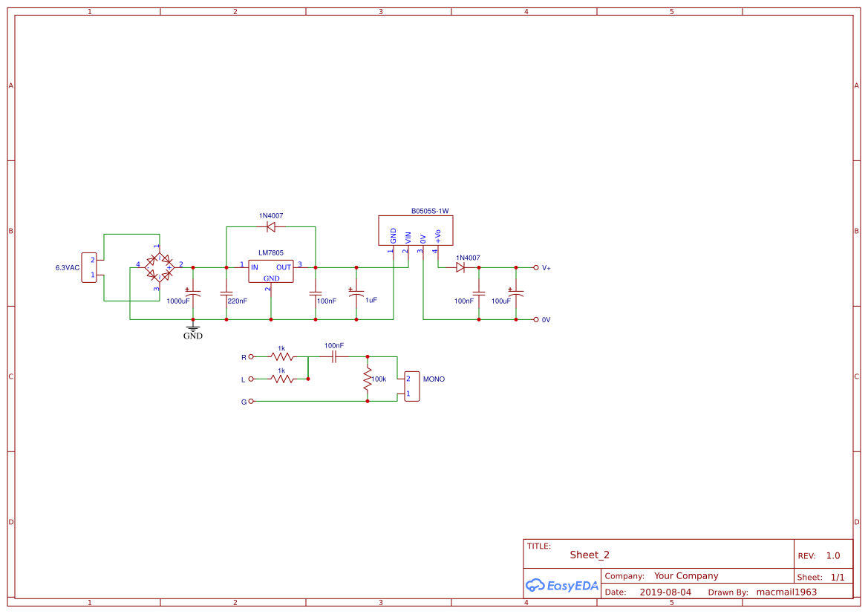Select the MONO output connector

click(411, 386)
